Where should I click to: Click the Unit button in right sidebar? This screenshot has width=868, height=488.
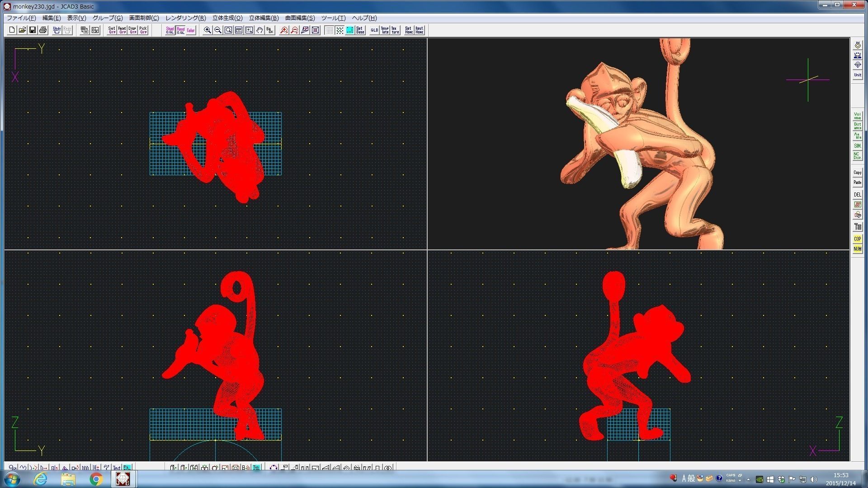(x=858, y=75)
